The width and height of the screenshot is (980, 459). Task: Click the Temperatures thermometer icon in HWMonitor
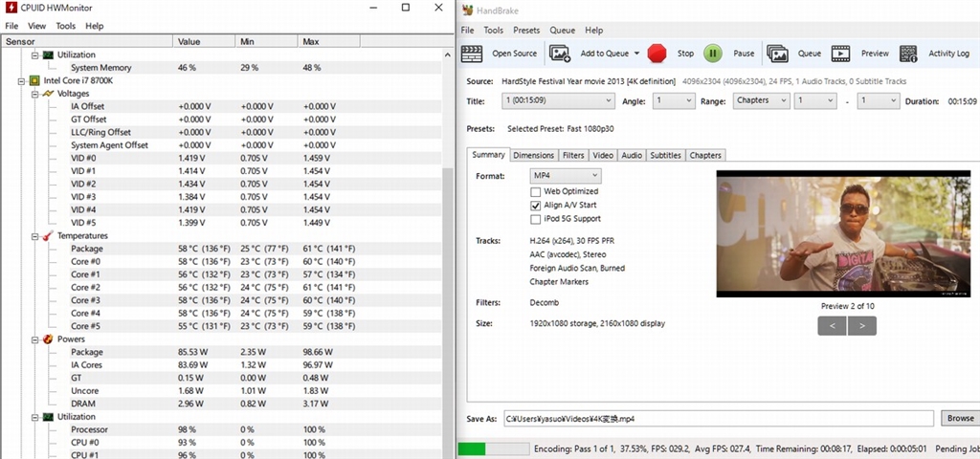(x=47, y=235)
